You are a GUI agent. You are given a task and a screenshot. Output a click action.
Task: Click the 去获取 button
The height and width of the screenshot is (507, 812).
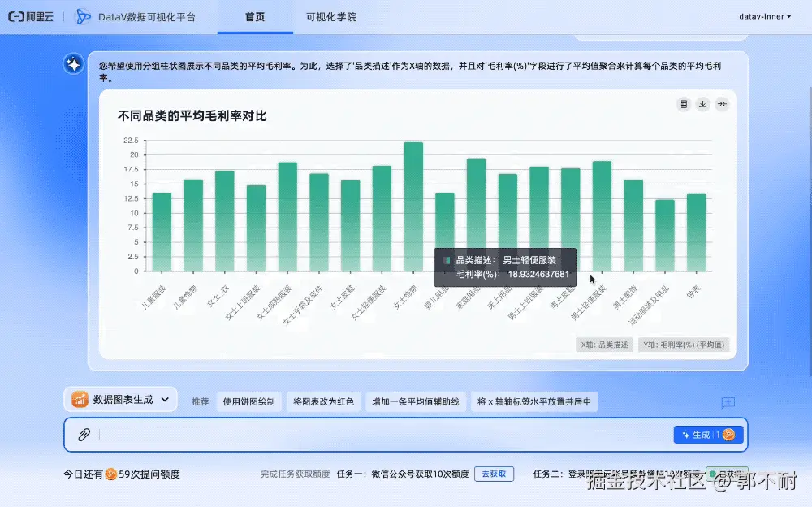coord(494,474)
